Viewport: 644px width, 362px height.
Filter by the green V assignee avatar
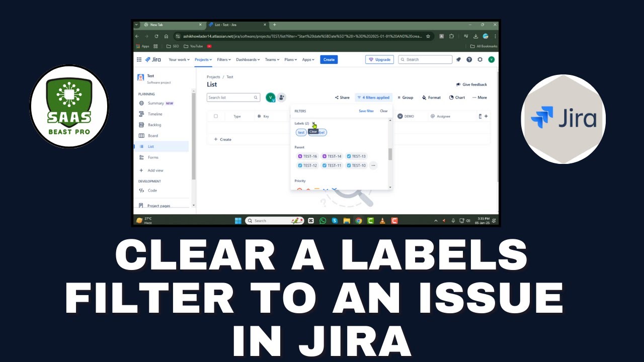point(270,98)
